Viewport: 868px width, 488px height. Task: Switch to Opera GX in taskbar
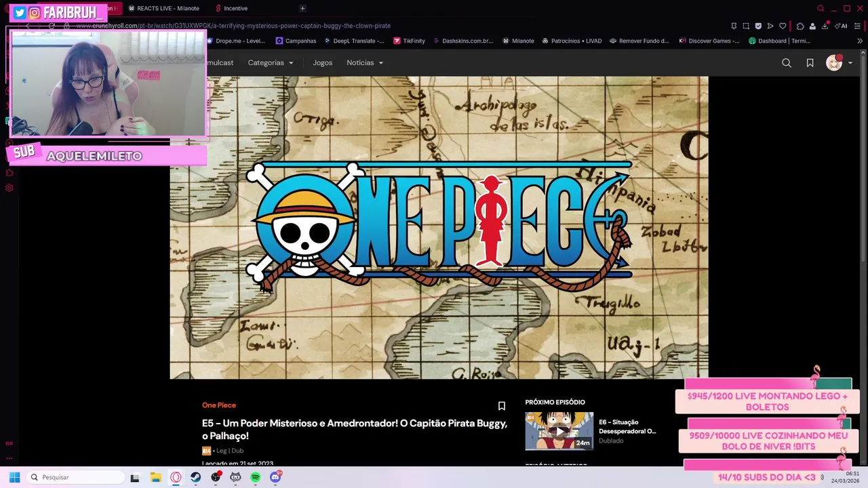click(x=176, y=477)
